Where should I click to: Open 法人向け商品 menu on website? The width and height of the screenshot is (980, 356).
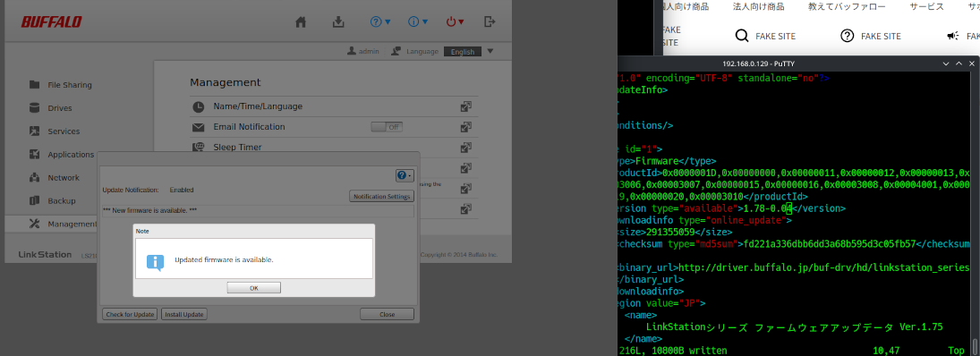tap(759, 7)
